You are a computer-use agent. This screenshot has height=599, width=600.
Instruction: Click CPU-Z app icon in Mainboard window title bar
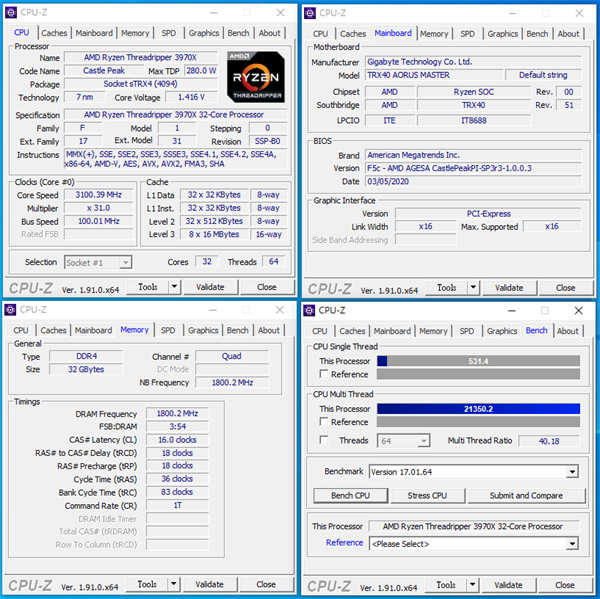(310, 13)
